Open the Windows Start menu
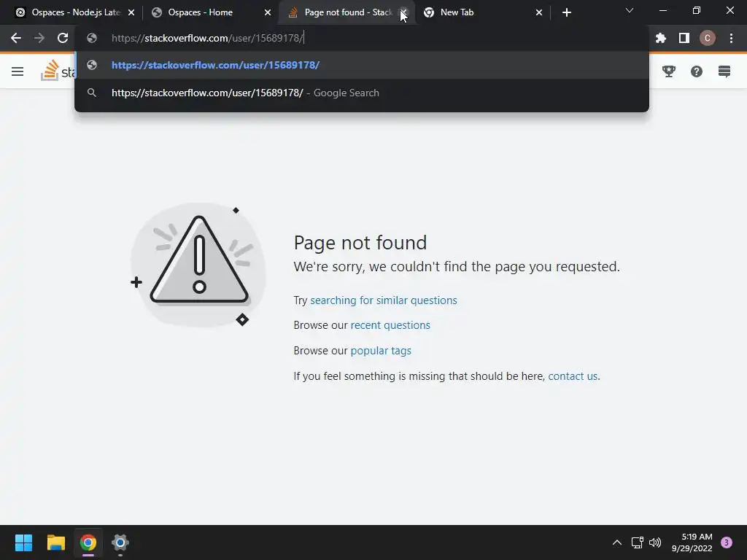 tap(23, 542)
